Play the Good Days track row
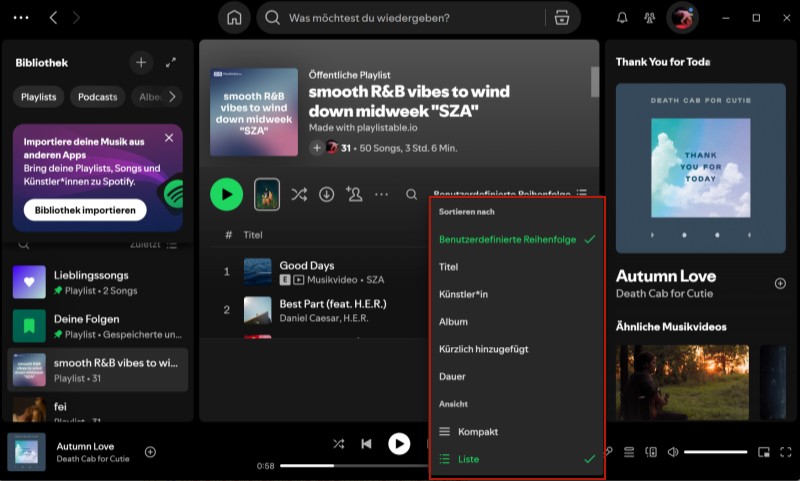 pyautogui.click(x=320, y=272)
